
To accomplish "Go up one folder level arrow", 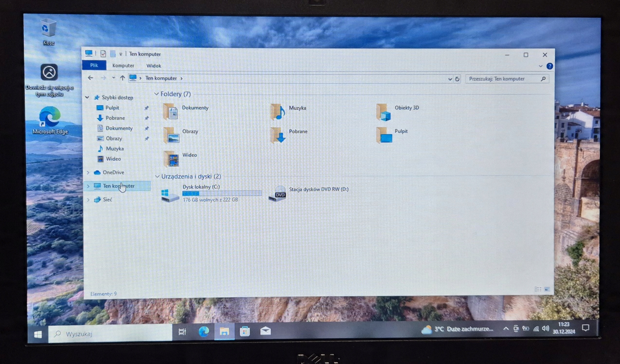I will point(122,78).
